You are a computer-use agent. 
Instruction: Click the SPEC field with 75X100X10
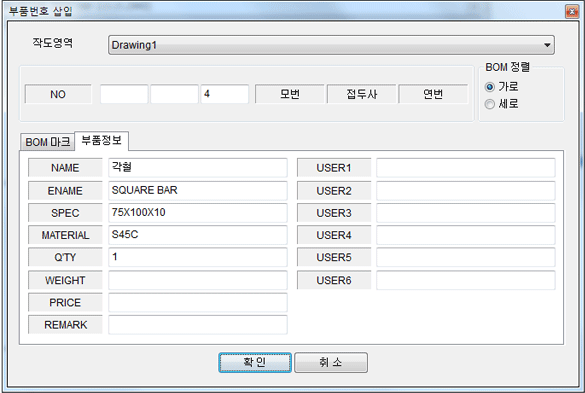click(198, 213)
